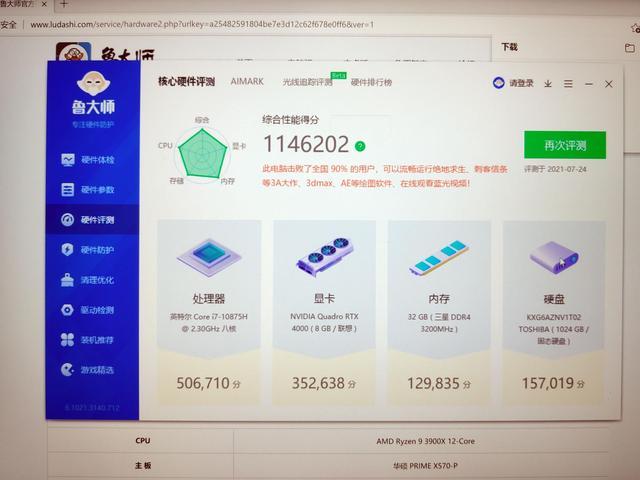Click the 综合性能得分 heading

tap(290, 120)
